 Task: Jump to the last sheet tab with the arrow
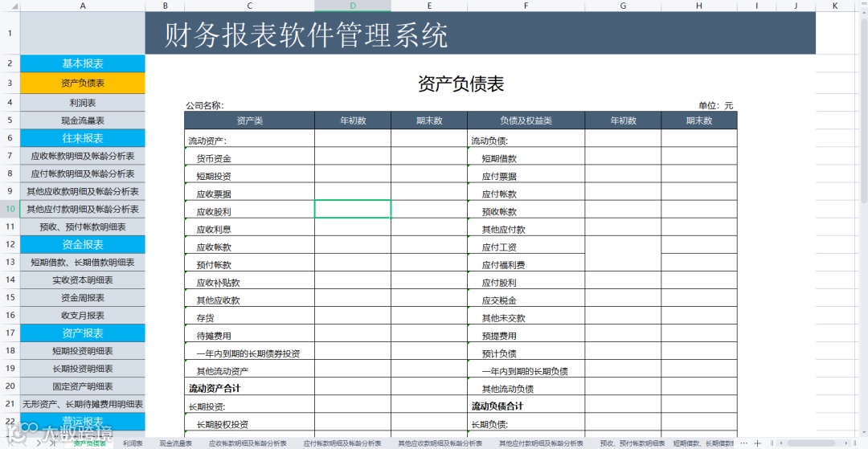(52, 443)
